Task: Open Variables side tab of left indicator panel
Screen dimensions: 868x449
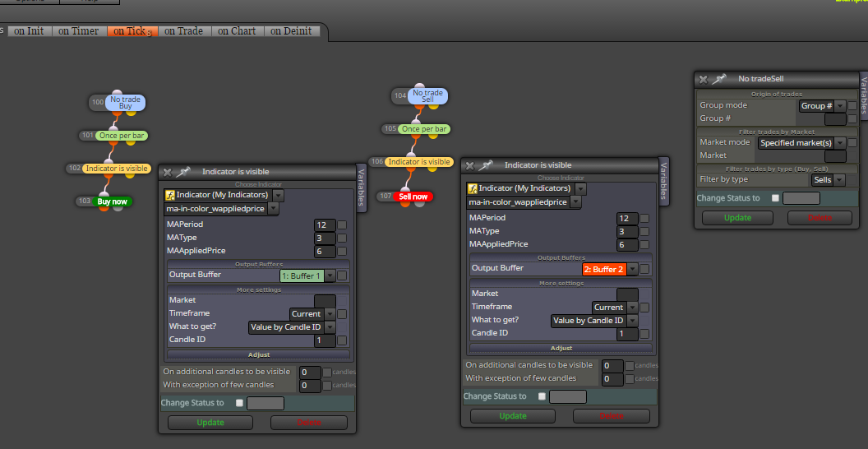Action: click(362, 188)
